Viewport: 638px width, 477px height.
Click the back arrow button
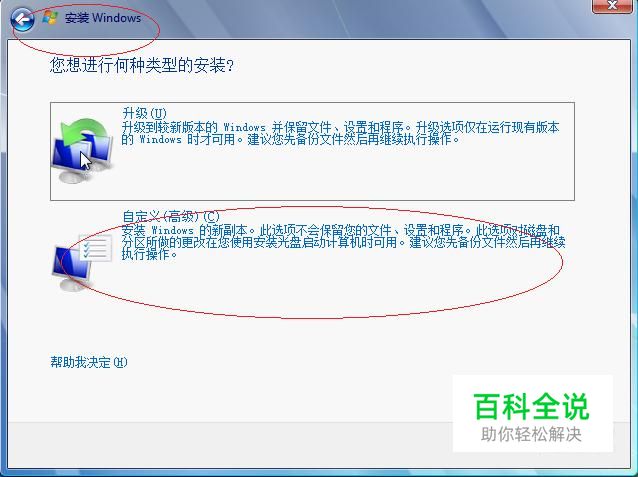(22, 19)
